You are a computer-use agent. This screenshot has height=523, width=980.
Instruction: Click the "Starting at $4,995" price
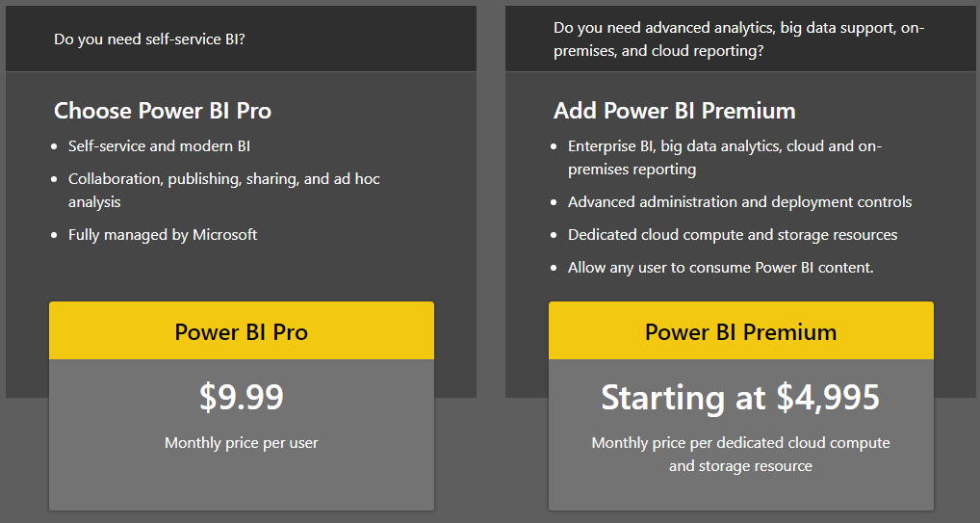[740, 397]
